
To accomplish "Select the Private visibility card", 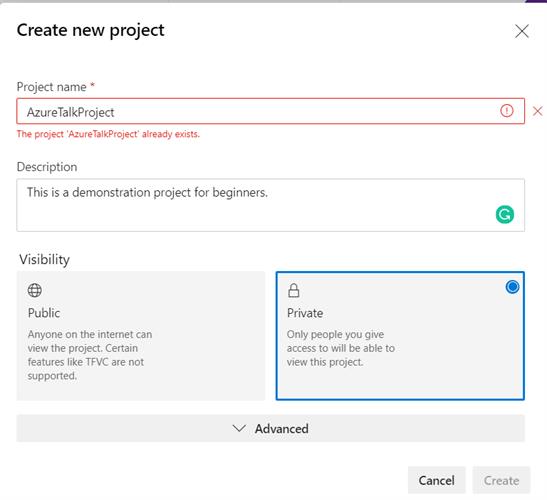I will [400, 336].
